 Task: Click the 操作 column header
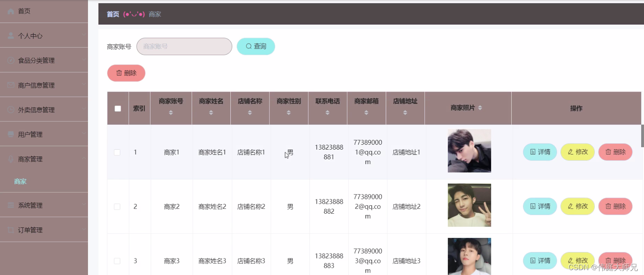pos(576,108)
